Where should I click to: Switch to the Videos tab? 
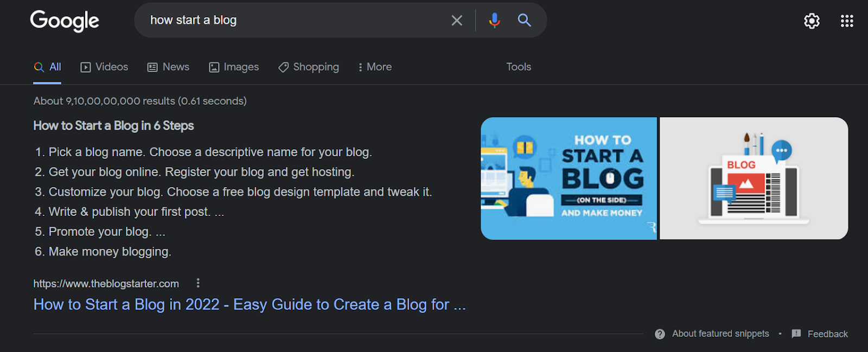click(x=104, y=67)
